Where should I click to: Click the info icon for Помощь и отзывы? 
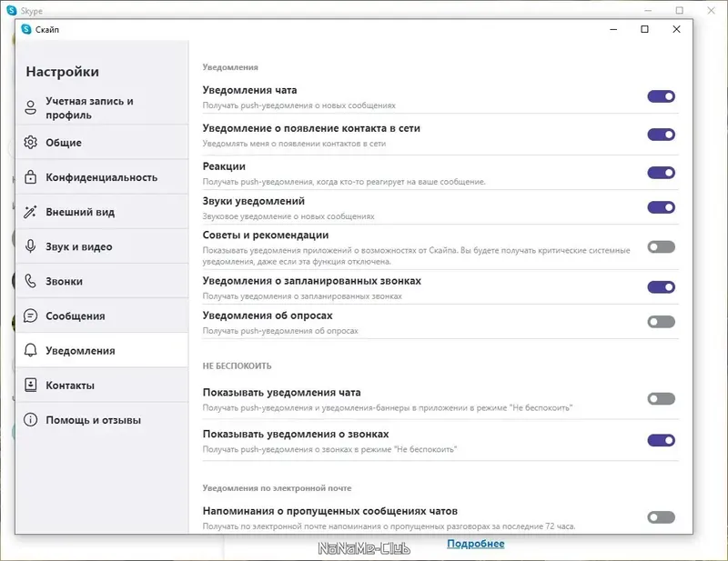point(28,420)
